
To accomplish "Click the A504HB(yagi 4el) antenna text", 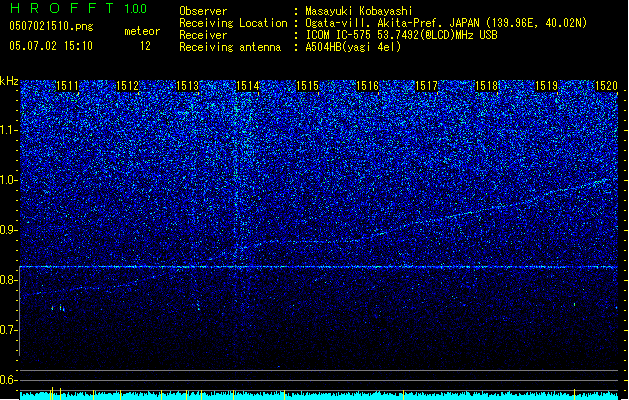I will tap(353, 47).
